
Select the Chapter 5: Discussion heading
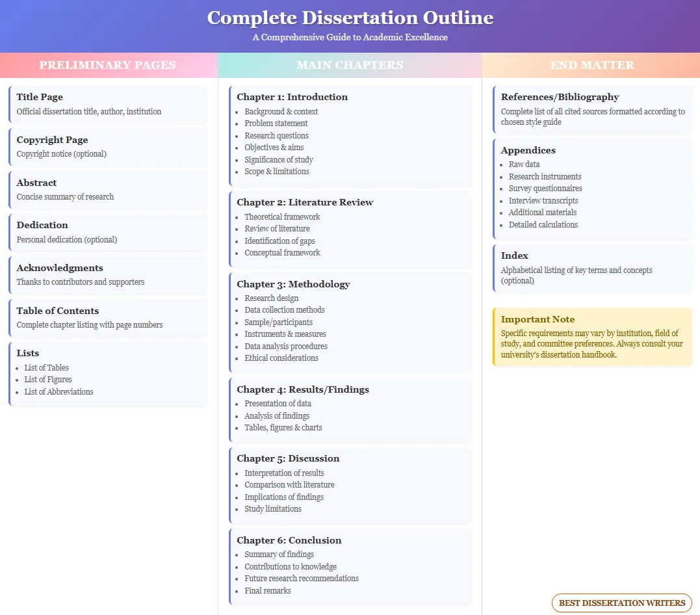[x=288, y=458]
